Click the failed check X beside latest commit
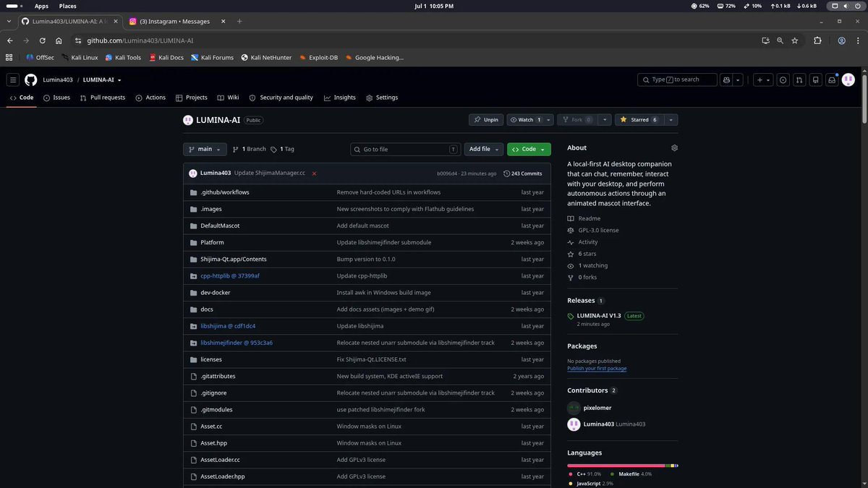The image size is (868, 488). click(314, 174)
